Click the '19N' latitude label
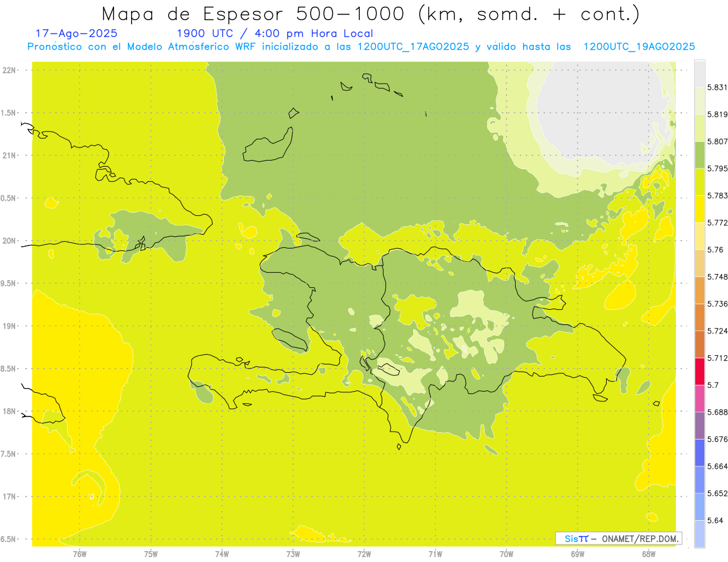The height and width of the screenshot is (562, 728). [10, 326]
